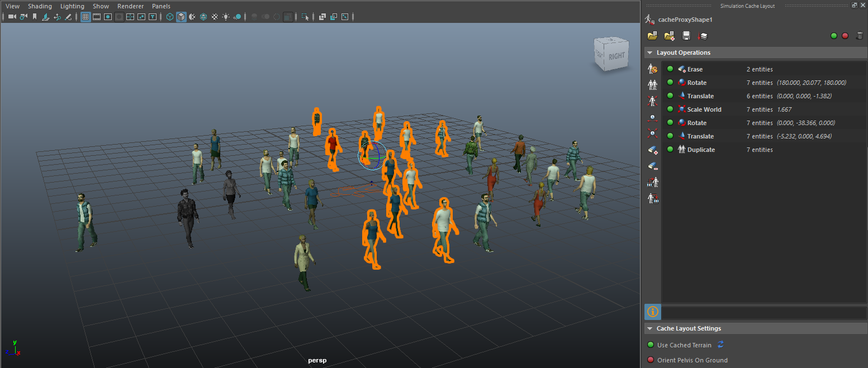Toggle the Resolution Gate icon
Image resolution: width=868 pixels, height=368 pixels.
click(x=107, y=17)
